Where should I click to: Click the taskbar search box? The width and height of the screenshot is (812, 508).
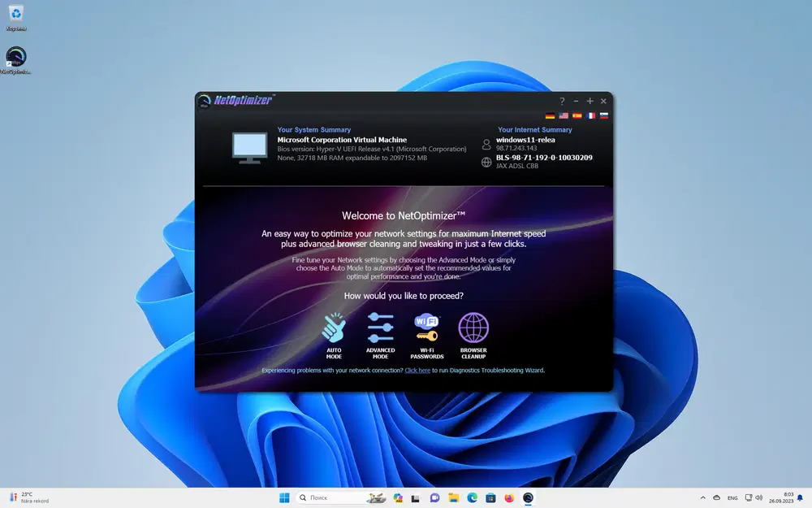point(341,497)
